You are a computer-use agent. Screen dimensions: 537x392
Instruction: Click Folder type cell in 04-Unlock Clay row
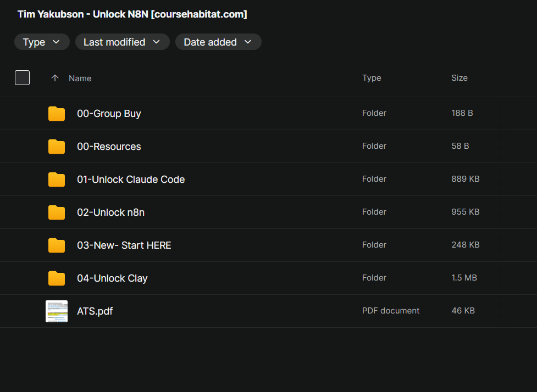(374, 278)
